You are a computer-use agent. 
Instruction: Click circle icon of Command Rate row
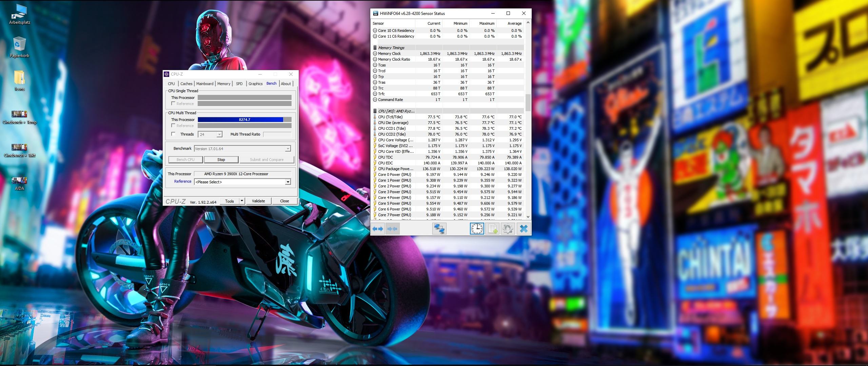[375, 100]
